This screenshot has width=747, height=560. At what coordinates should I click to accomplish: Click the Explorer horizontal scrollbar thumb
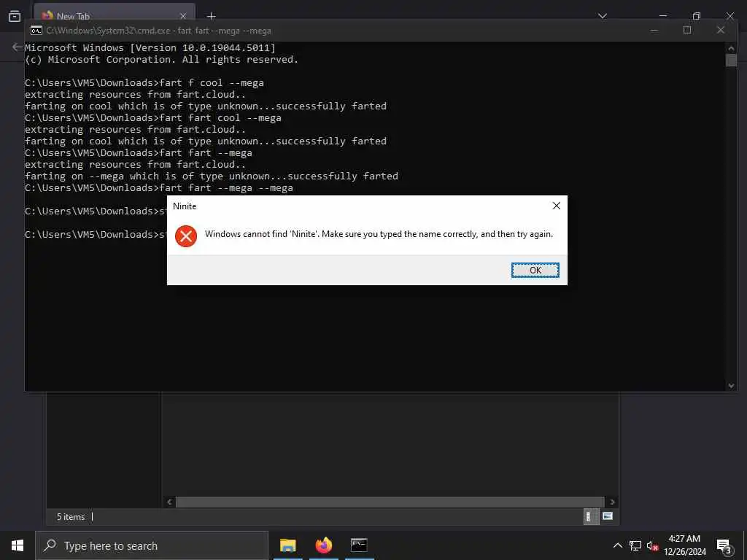390,502
